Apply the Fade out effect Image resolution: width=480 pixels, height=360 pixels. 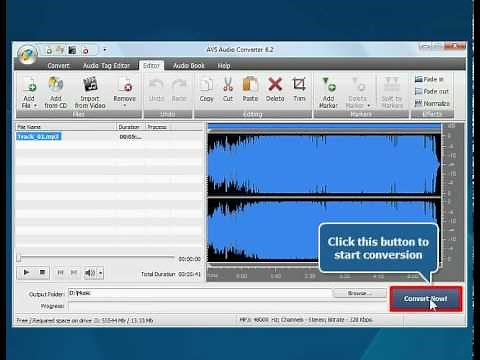point(432,91)
